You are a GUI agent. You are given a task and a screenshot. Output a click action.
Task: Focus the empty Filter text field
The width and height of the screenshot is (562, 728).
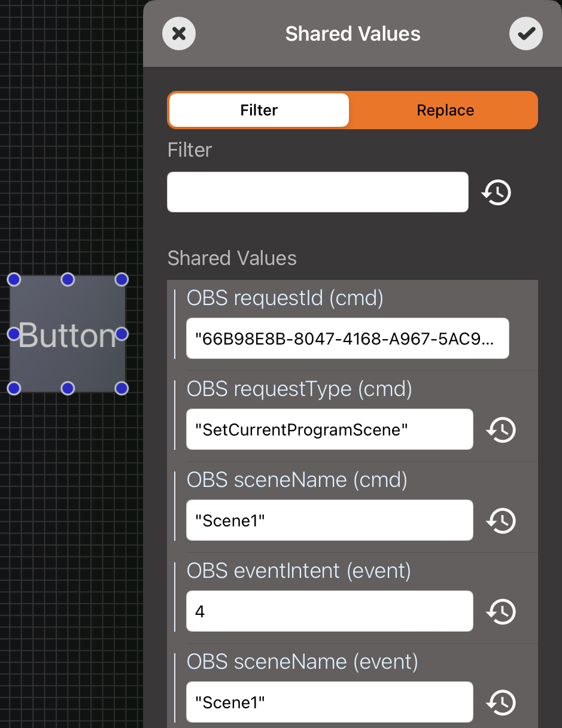coord(318,192)
